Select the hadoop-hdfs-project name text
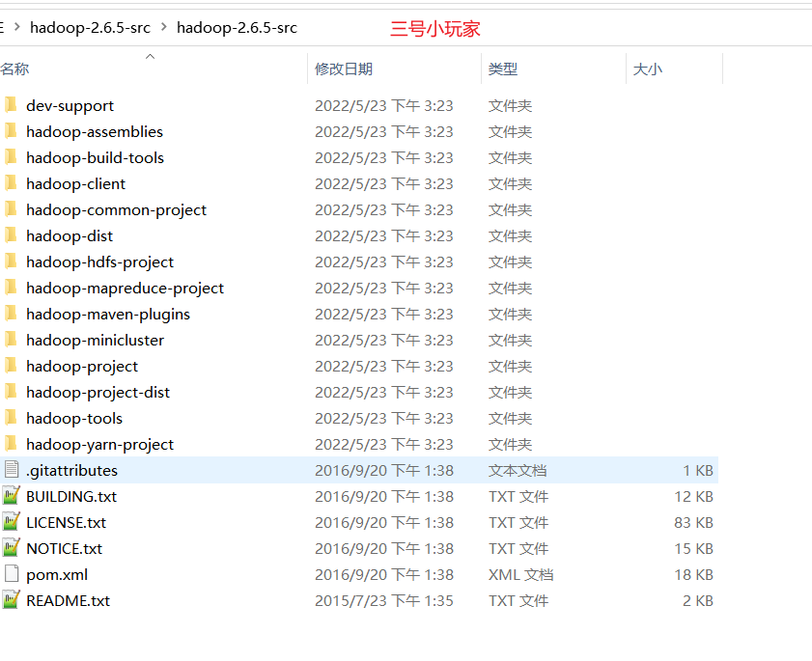The width and height of the screenshot is (812, 661). pyautogui.click(x=100, y=262)
